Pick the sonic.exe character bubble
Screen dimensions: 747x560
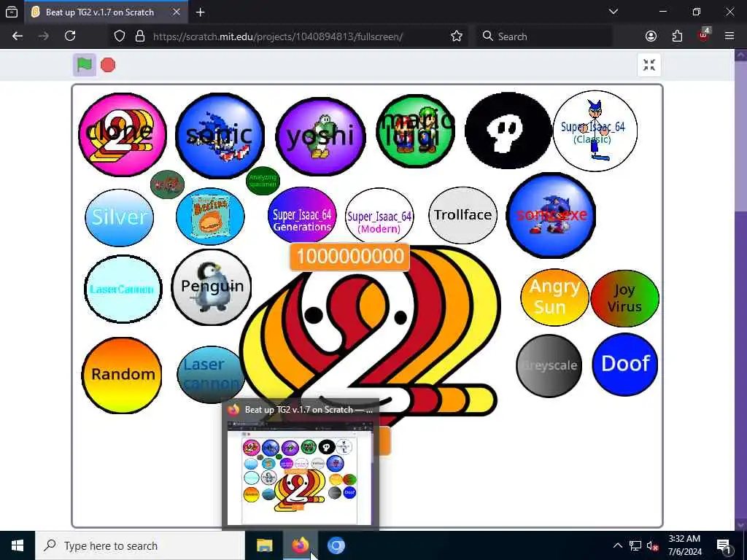551,215
